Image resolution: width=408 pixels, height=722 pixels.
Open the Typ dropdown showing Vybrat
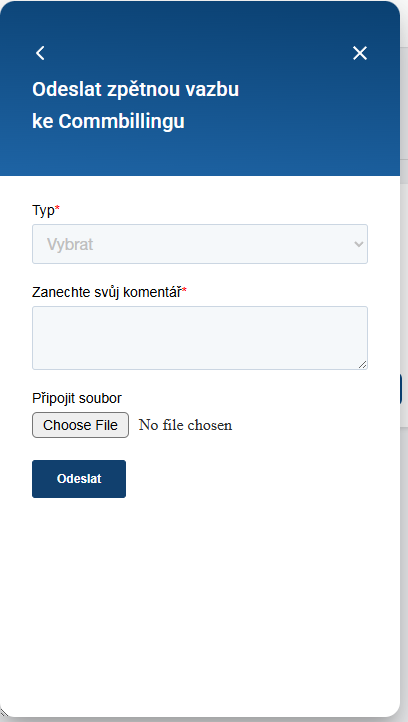coord(200,244)
